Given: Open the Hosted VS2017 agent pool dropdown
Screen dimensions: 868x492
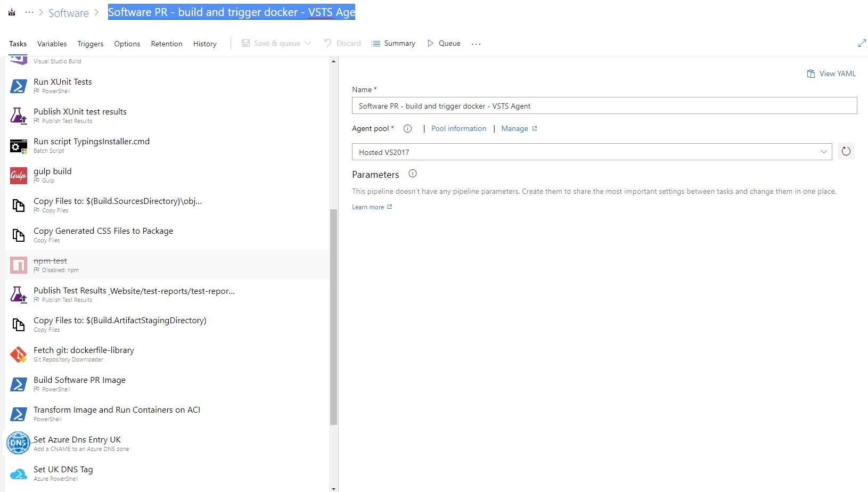Looking at the screenshot, I should coord(592,152).
